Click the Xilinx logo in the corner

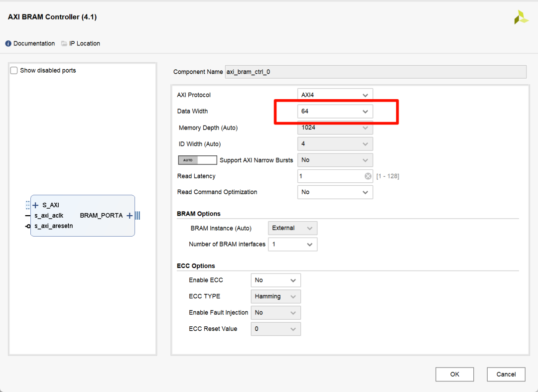tap(521, 16)
